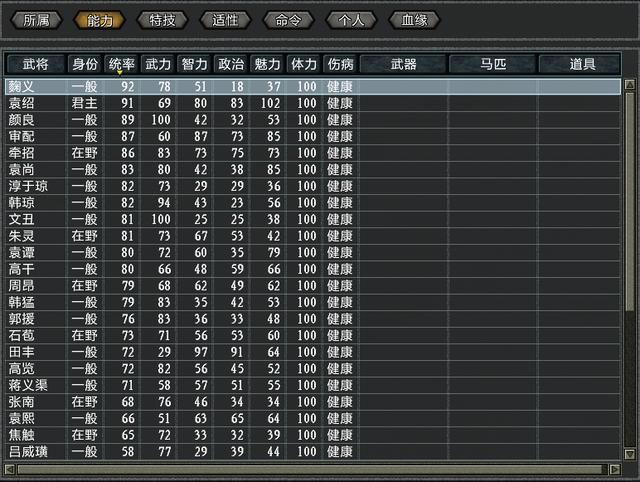
Task: Select the officer row 焦触
Action: click(313, 435)
